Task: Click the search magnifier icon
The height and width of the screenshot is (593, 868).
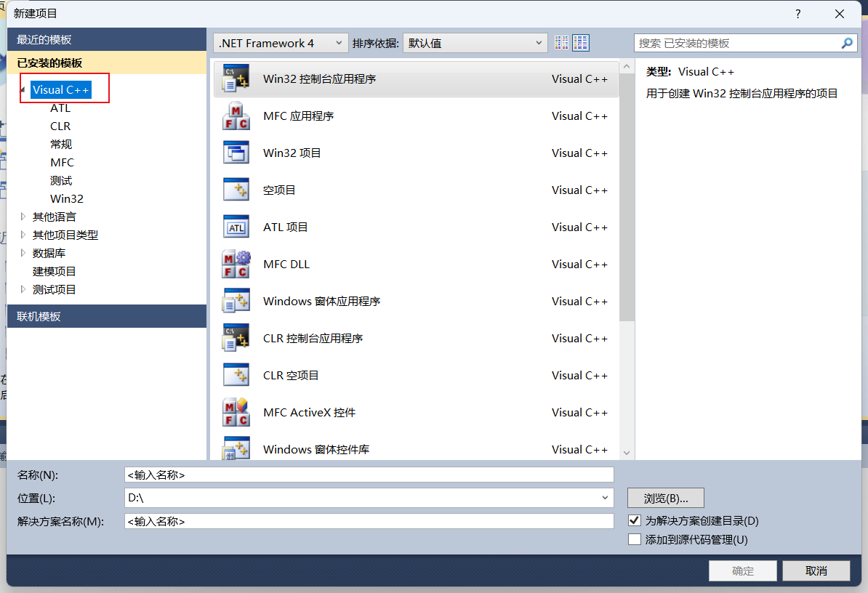Action: coord(847,43)
